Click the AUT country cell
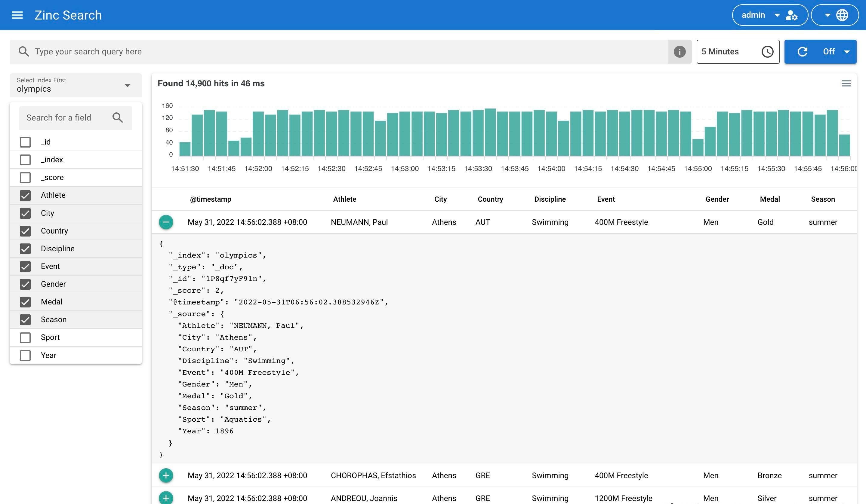Viewport: 866px width, 504px height. tap(482, 222)
